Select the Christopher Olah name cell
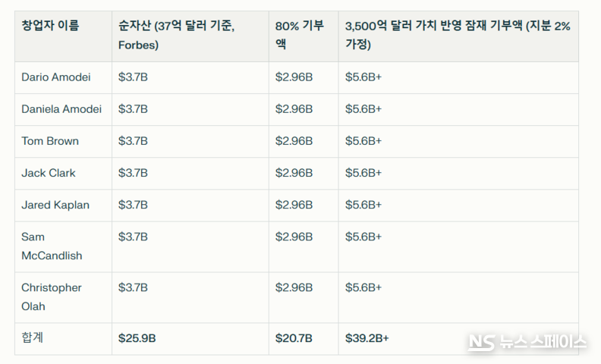 52,297
